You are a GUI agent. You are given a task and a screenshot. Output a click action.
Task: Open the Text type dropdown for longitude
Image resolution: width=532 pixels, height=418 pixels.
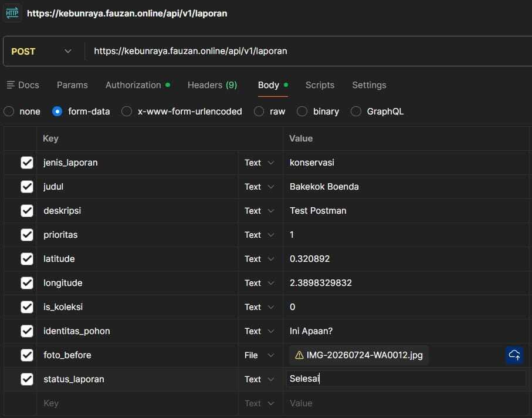260,283
